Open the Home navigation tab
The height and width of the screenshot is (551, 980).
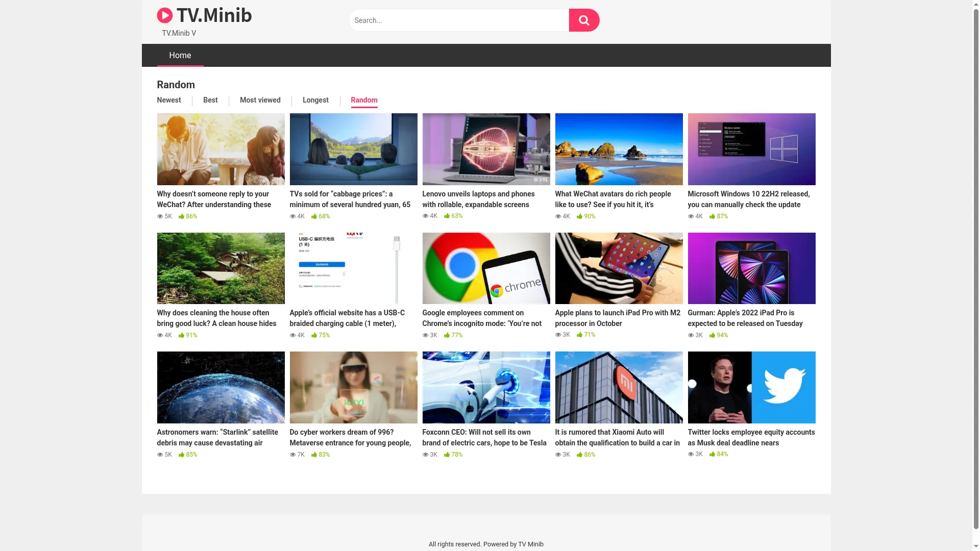[x=180, y=55]
